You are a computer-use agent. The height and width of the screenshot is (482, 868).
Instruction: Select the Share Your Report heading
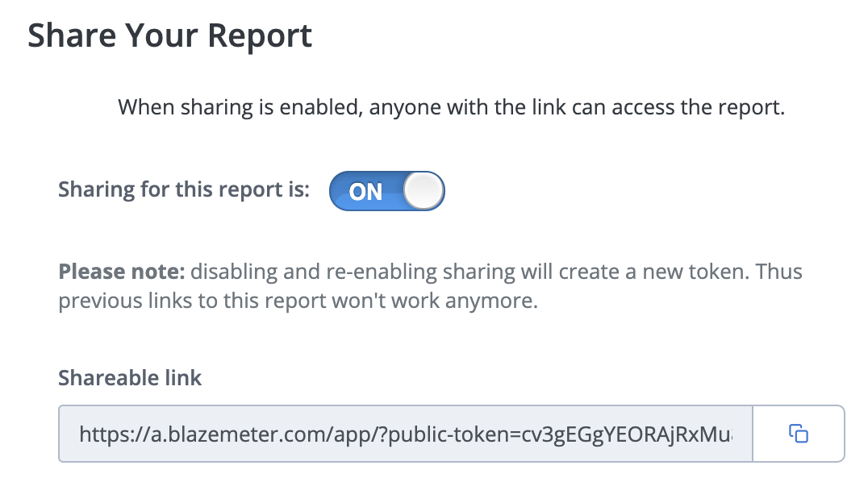(x=170, y=36)
